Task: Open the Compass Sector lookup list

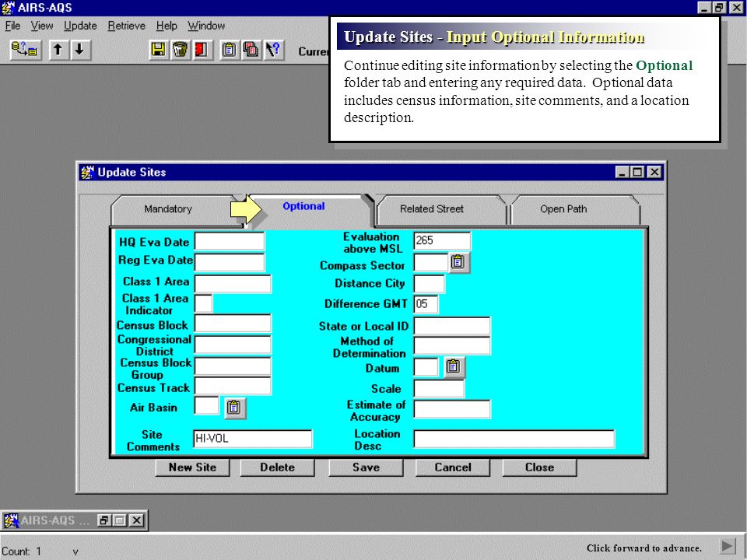Action: coord(458,262)
